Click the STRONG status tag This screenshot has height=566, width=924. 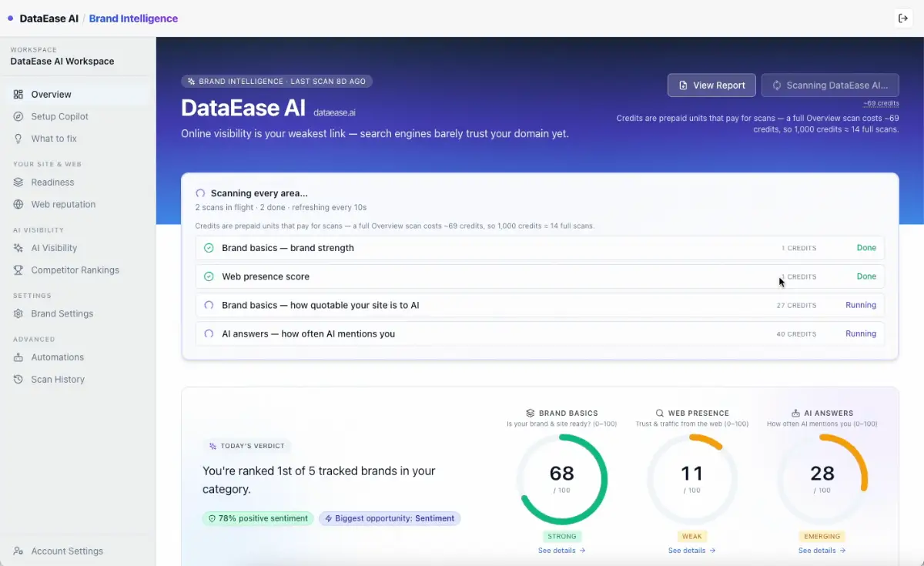[562, 536]
